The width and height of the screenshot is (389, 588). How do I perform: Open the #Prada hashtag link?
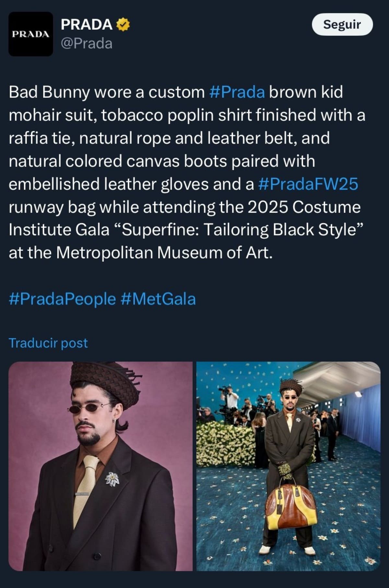click(x=237, y=92)
